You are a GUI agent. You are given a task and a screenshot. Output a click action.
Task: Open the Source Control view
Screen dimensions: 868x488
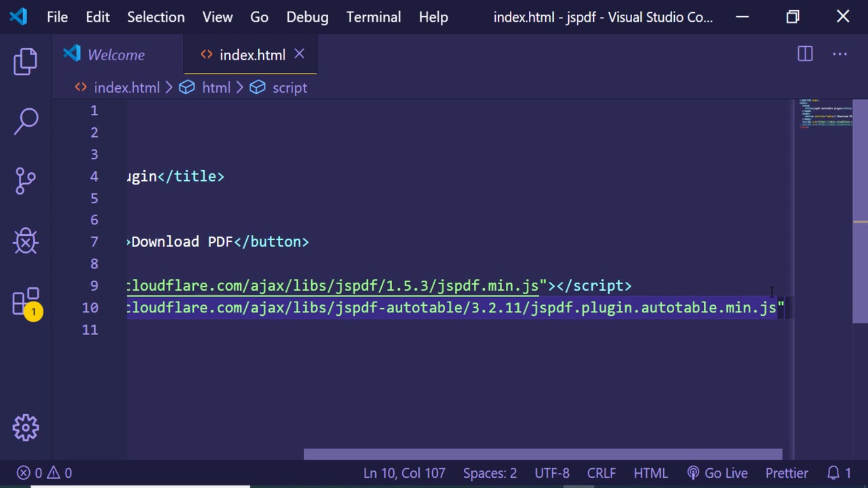tap(26, 181)
